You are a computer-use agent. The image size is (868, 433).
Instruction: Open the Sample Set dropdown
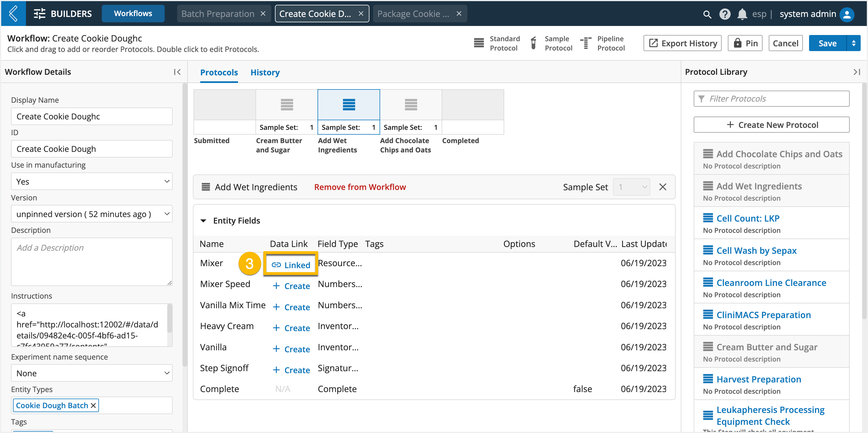pos(631,187)
